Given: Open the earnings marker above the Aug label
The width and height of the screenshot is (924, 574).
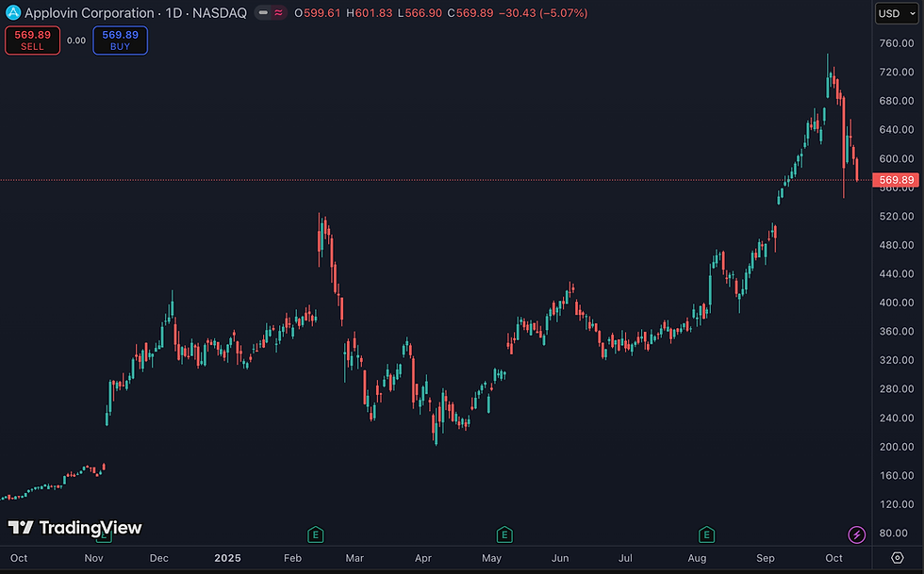Looking at the screenshot, I should [706, 535].
